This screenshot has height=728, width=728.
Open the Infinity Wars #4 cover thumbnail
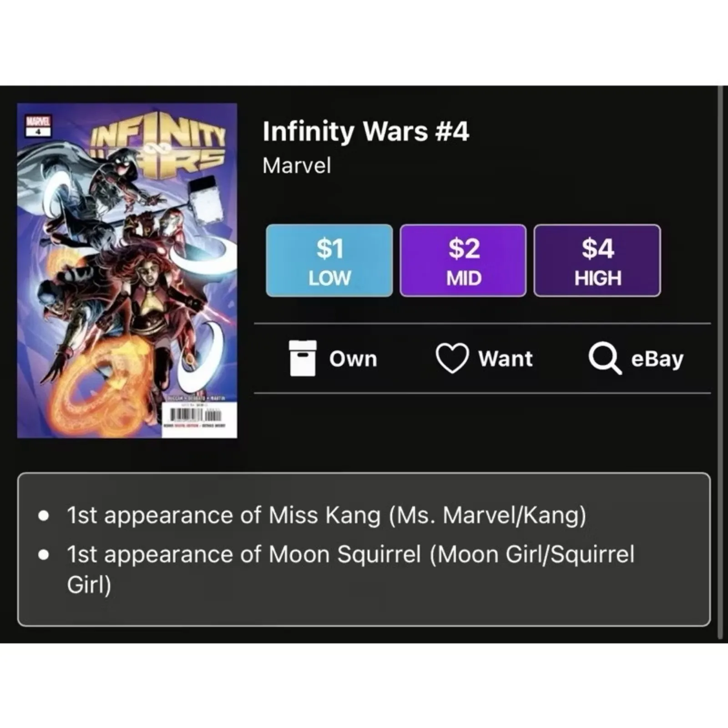click(127, 271)
